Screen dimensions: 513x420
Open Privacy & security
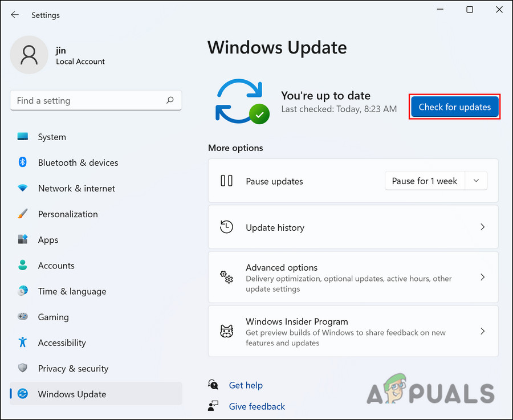pos(96,368)
